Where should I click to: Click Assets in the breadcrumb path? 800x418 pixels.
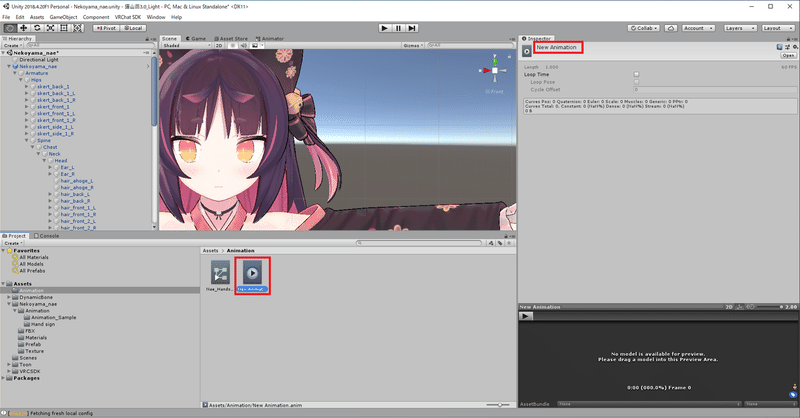click(210, 251)
